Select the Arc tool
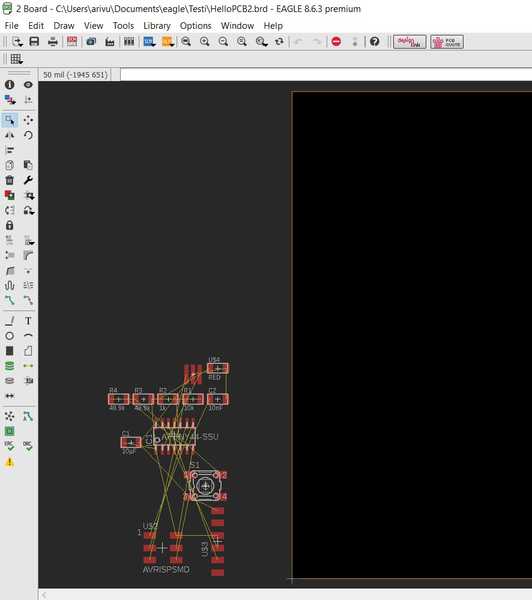This screenshot has width=532, height=600. [28, 336]
